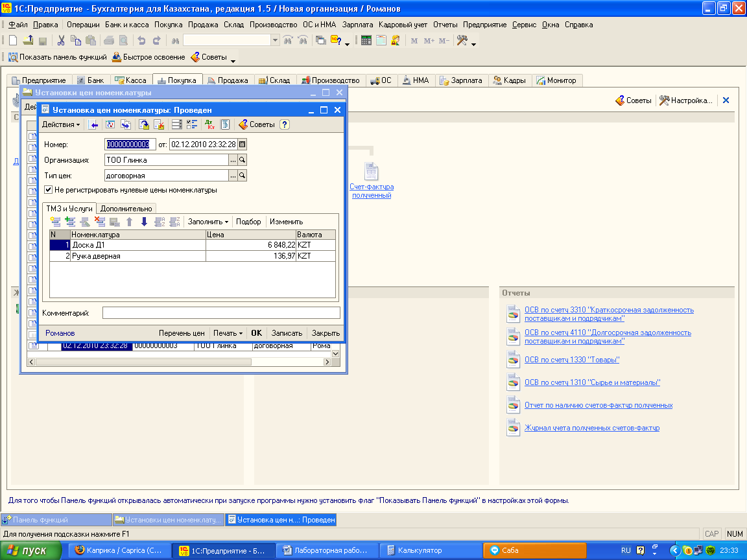This screenshot has width=747, height=560.
Task: Open the ОСВ по счету 1330 Товары report
Action: point(572,360)
